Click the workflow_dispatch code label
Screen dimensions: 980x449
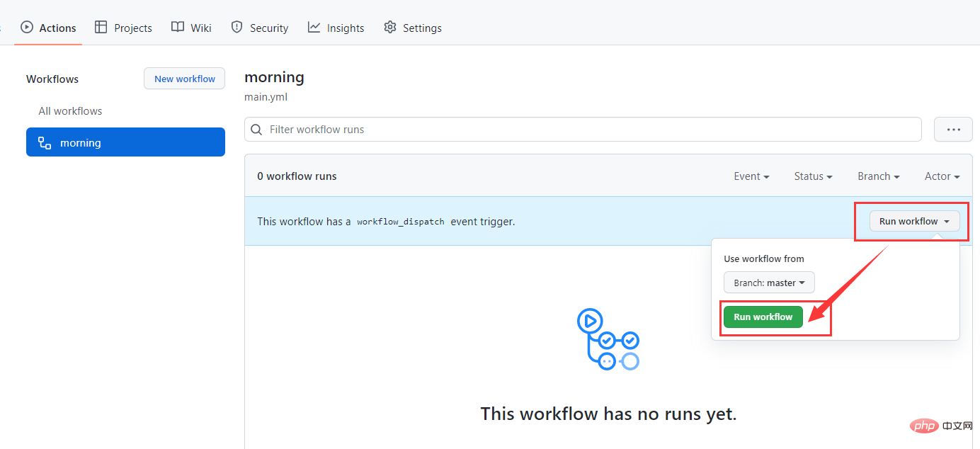401,222
